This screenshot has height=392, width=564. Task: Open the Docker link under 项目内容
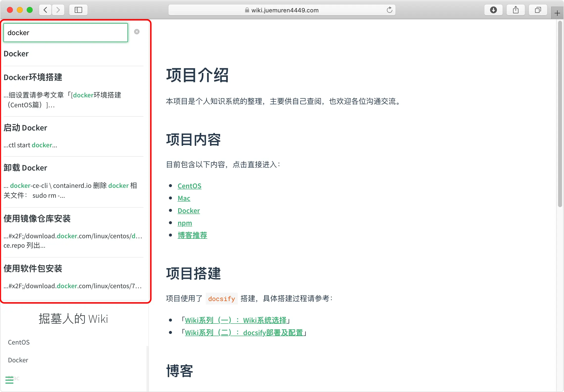(189, 210)
